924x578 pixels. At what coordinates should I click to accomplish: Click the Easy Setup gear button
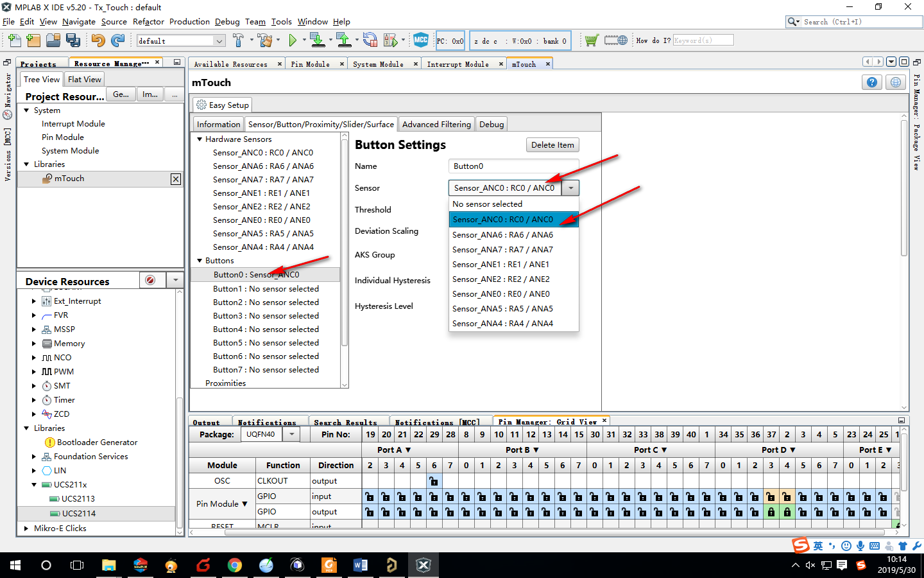click(223, 105)
